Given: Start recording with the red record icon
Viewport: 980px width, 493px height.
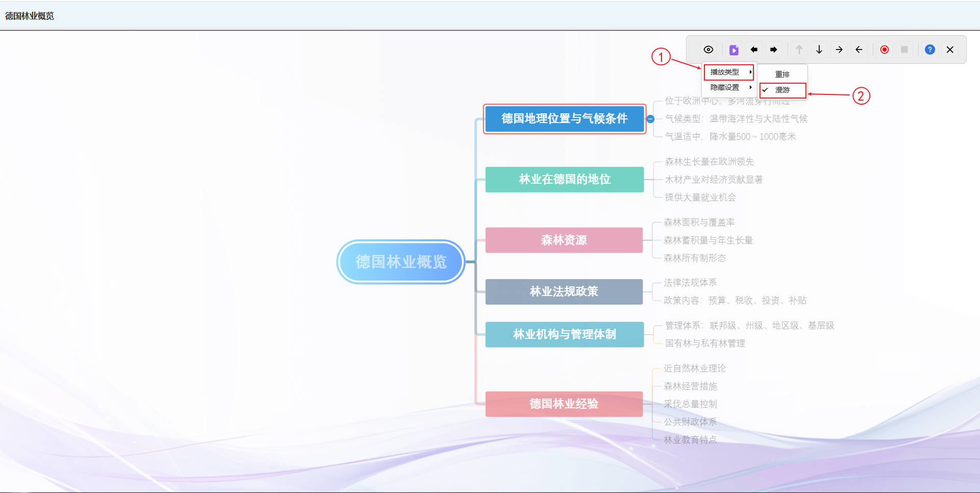Looking at the screenshot, I should click(885, 50).
